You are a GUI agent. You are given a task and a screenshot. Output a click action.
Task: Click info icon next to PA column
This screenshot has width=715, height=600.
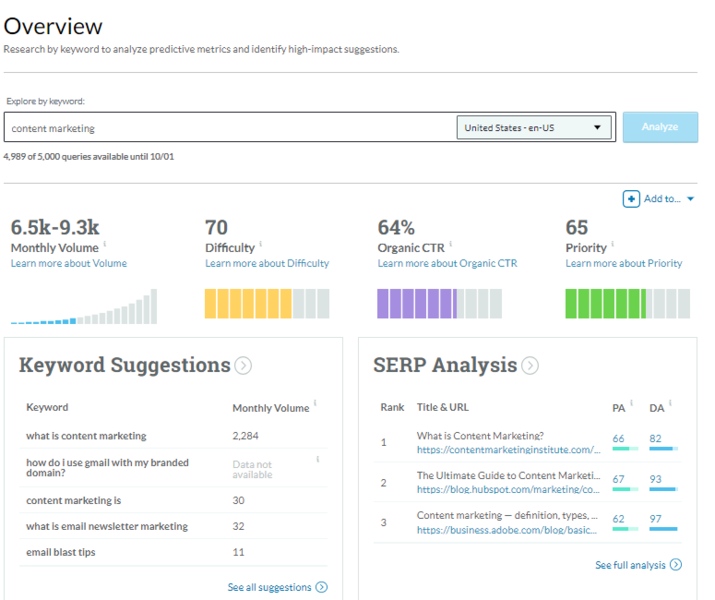tap(632, 403)
